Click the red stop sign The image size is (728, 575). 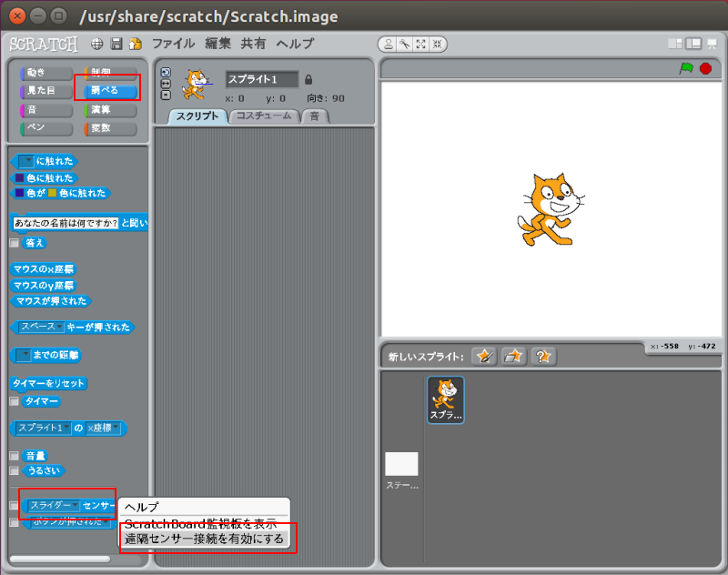(x=706, y=68)
